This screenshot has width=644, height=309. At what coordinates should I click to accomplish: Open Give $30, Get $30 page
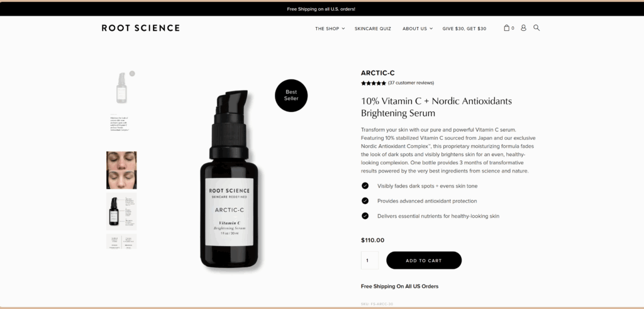coord(464,29)
